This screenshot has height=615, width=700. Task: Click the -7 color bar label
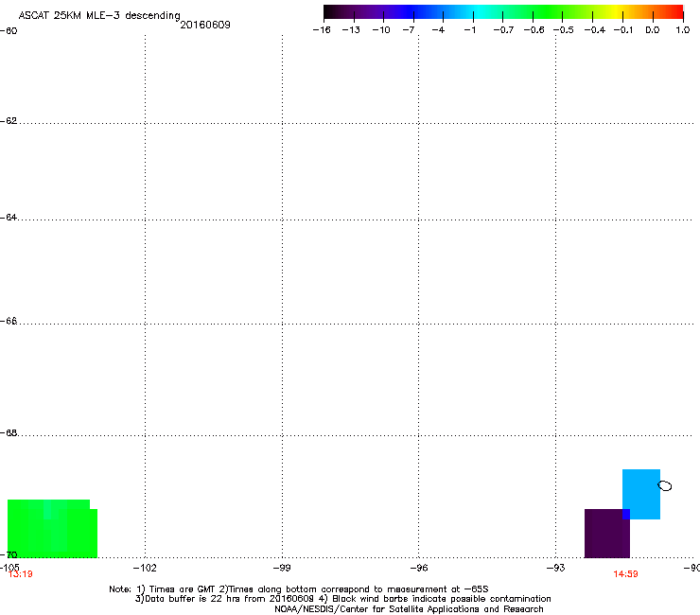point(409,30)
